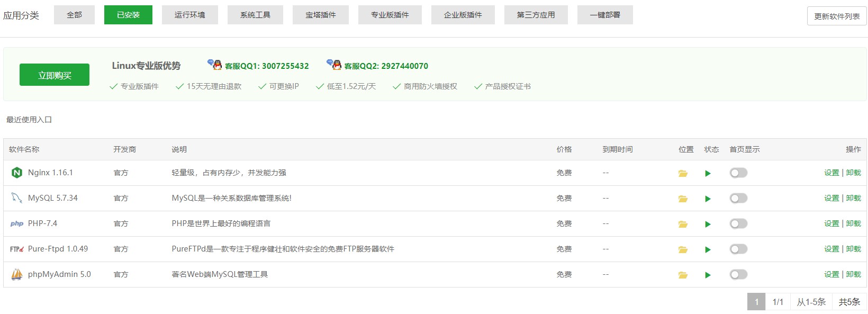The width and height of the screenshot is (868, 314).
Task: Toggle homepage display for phpMyAdmin 5.0
Action: coord(738,274)
